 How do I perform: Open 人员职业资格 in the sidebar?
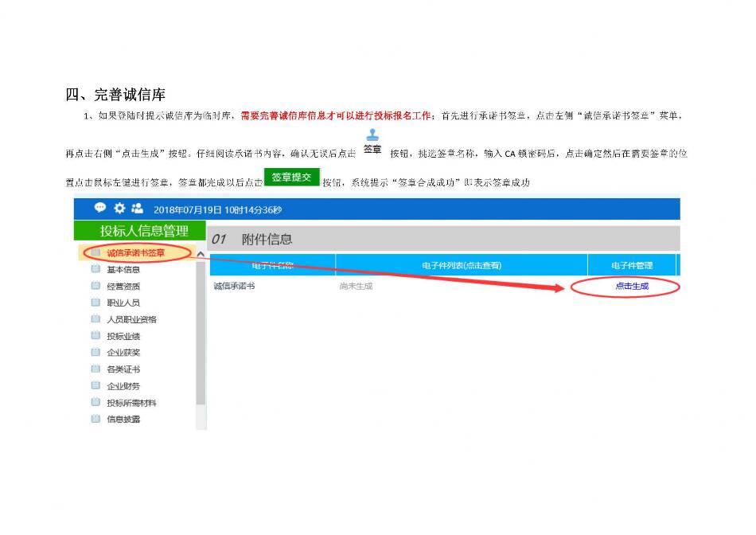coord(131,319)
